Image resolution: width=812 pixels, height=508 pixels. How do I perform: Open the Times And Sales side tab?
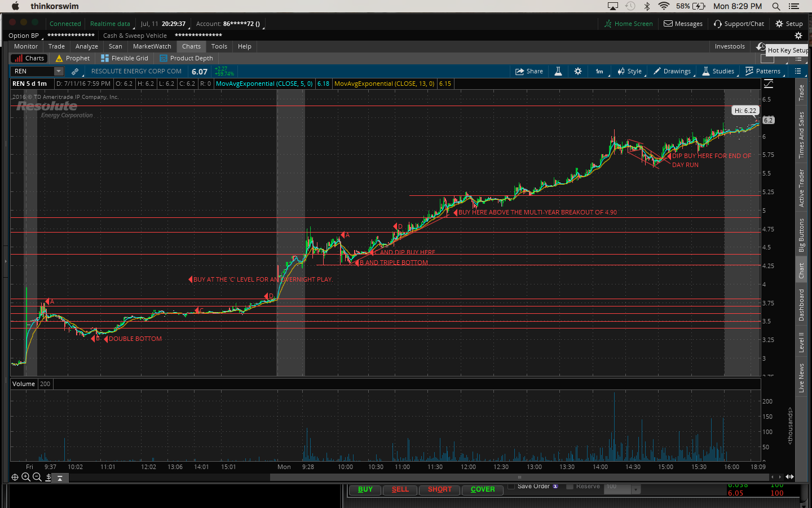[x=801, y=135]
